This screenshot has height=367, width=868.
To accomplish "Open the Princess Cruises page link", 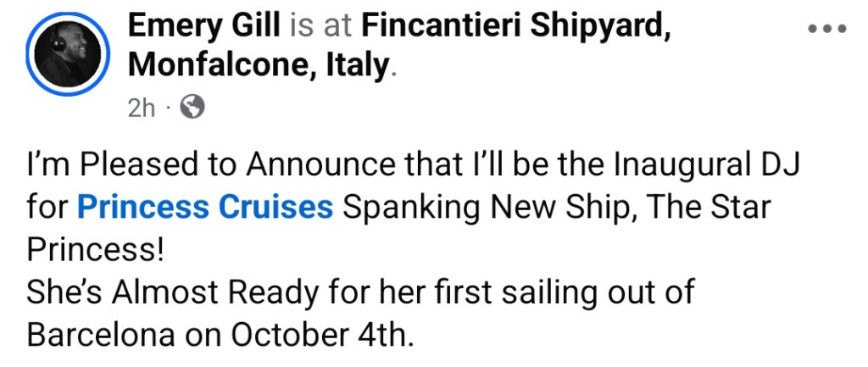I will click(x=205, y=208).
